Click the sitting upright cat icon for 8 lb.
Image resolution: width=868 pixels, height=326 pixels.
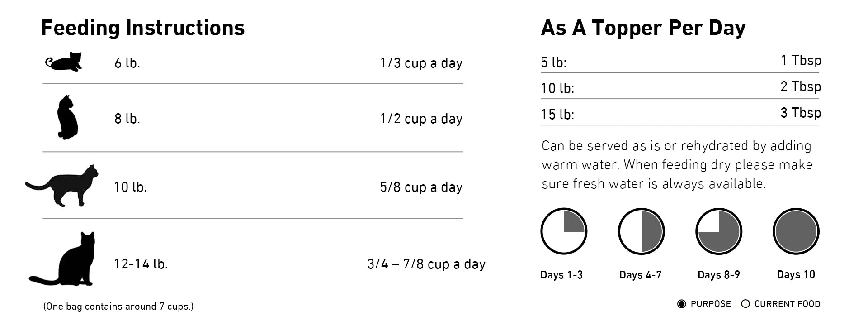coord(68,117)
